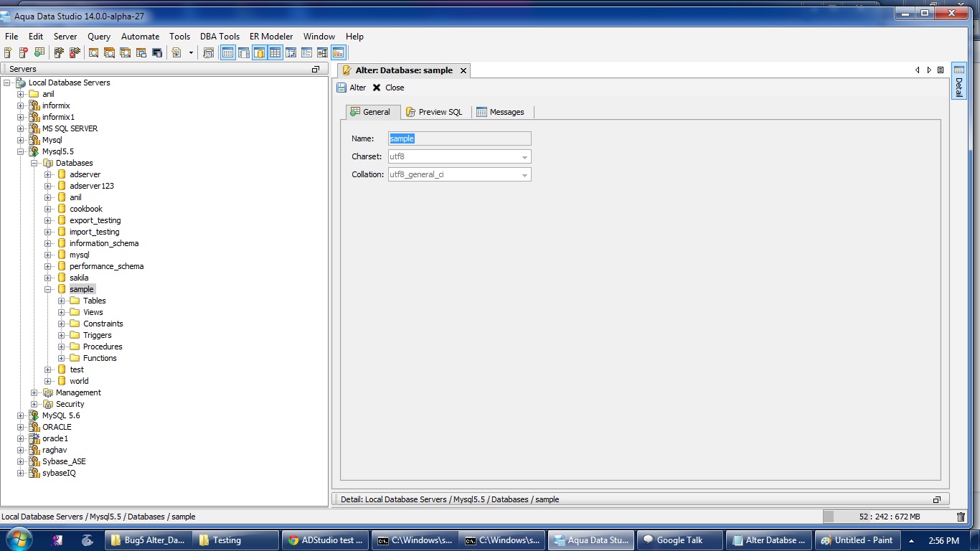Click the Name input field

[x=460, y=138]
